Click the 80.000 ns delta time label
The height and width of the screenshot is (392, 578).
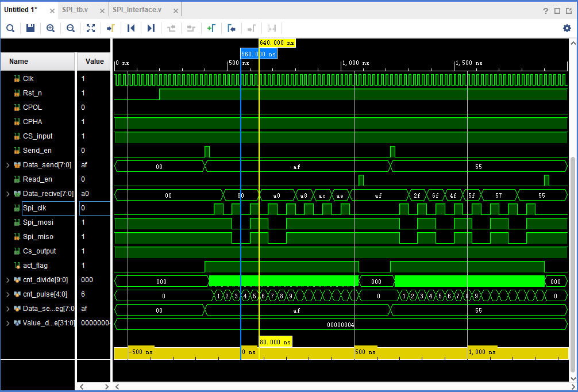click(275, 342)
